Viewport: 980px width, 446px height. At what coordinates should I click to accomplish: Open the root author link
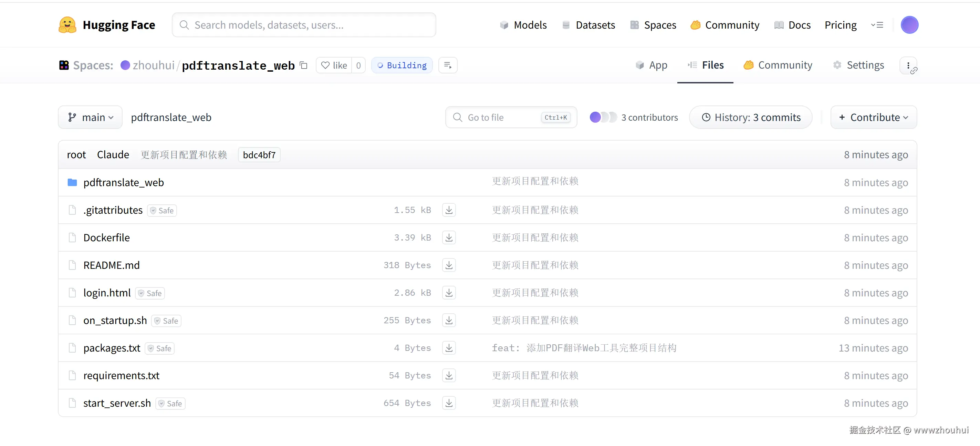[x=76, y=155]
